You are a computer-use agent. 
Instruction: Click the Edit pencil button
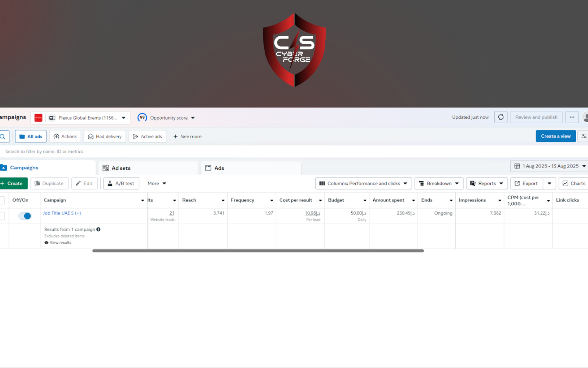point(85,183)
